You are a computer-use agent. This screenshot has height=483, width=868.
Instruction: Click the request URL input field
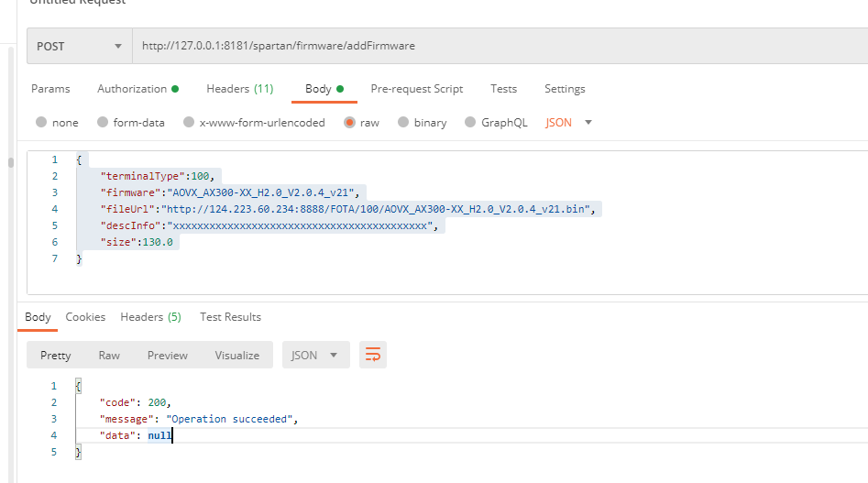point(495,46)
